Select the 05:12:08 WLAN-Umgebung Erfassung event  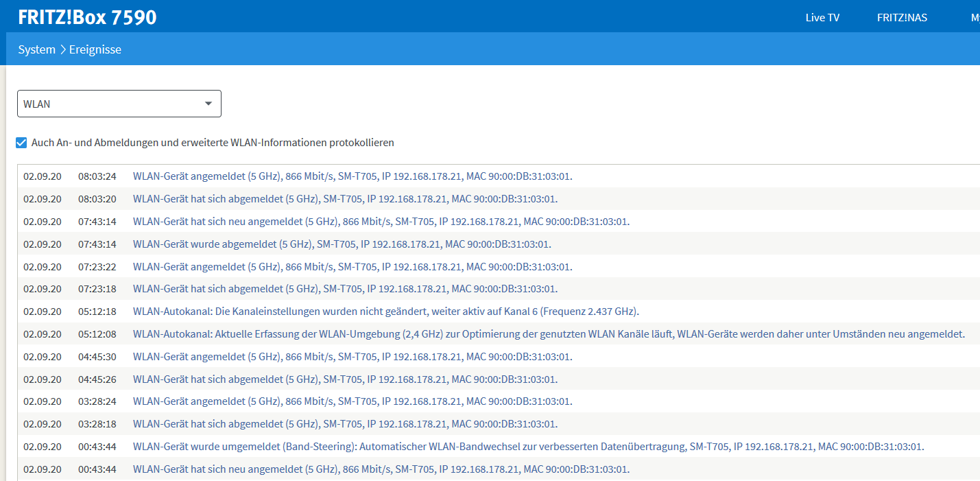499,334
